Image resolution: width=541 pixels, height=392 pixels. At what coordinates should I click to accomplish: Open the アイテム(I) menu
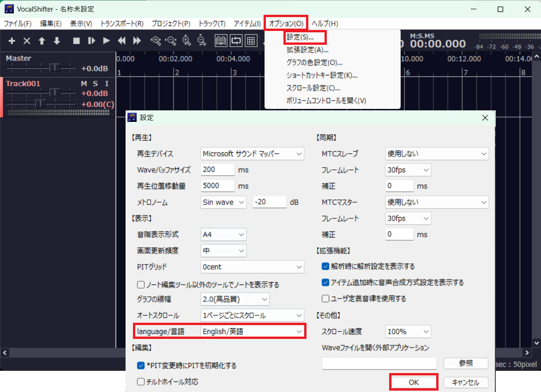point(247,24)
